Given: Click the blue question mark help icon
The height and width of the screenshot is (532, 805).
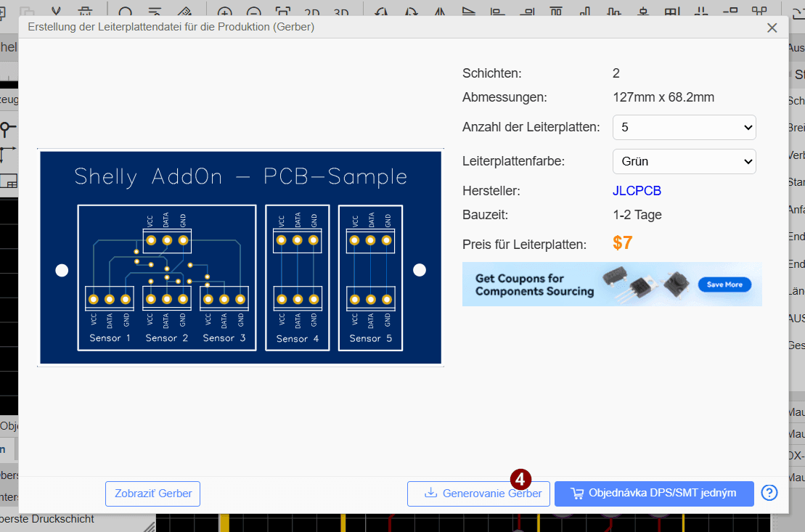Looking at the screenshot, I should tap(769, 493).
